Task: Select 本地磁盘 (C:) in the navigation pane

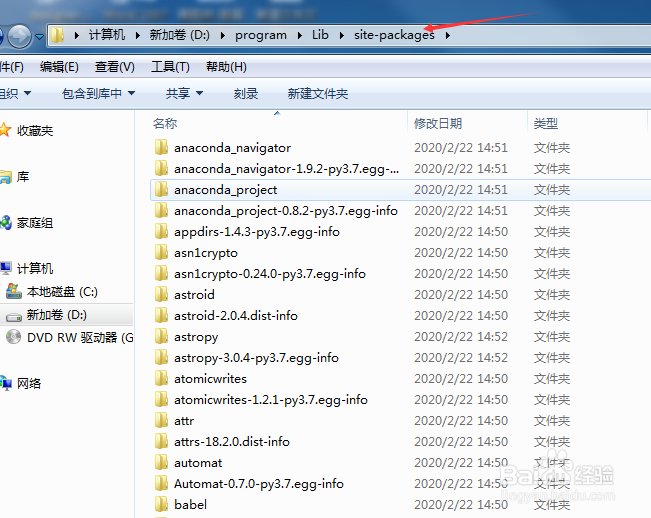Action: 62,292
